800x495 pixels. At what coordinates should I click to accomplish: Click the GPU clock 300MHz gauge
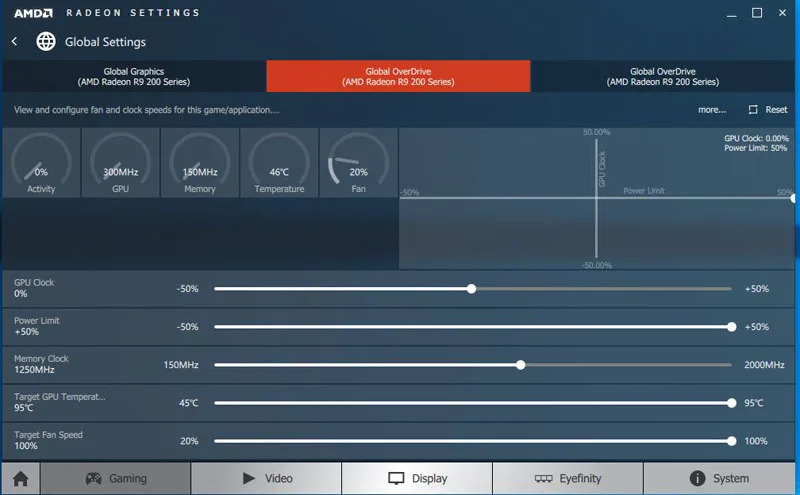coord(121,164)
